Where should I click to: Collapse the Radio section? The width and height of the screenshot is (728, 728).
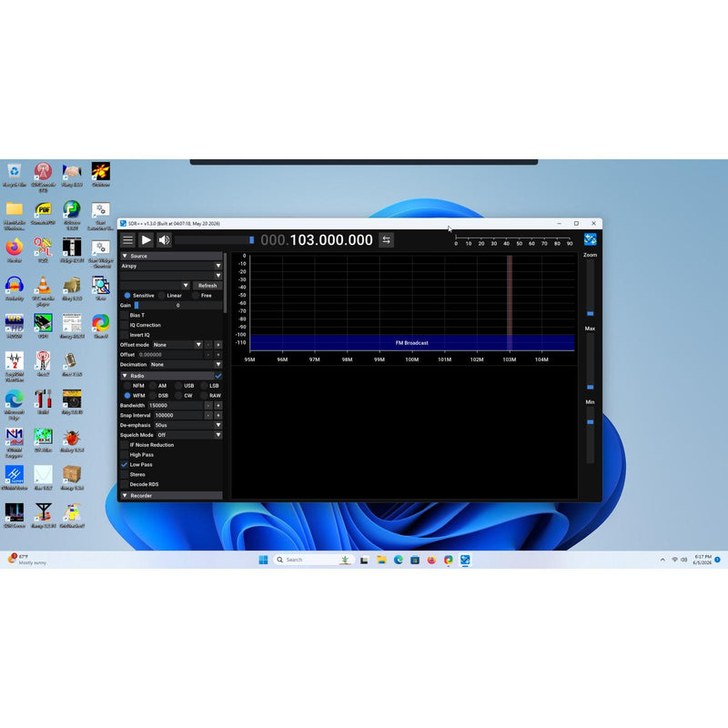167,376
